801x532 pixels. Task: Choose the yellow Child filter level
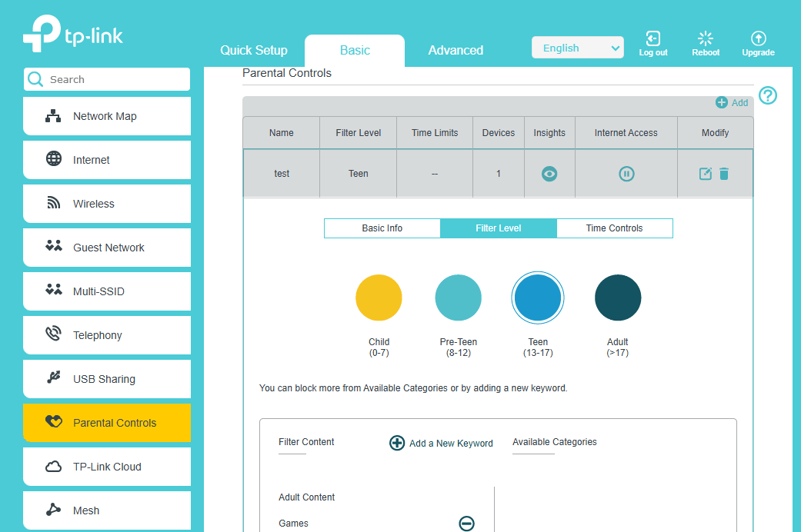[379, 298]
